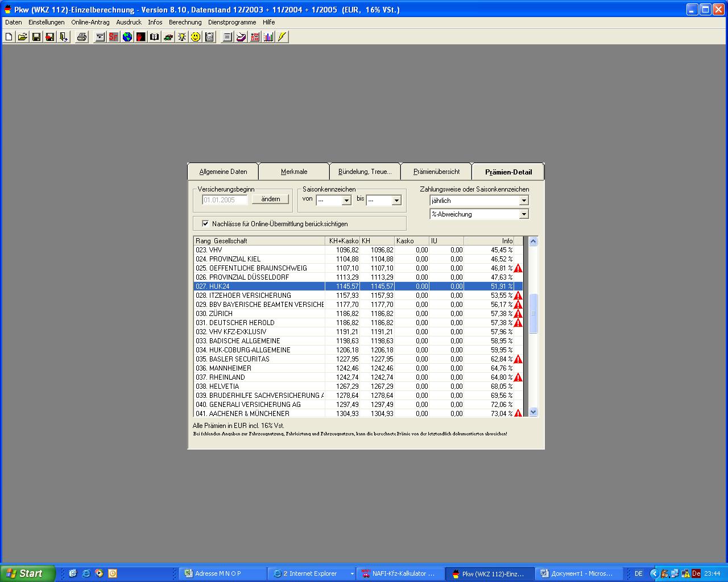Click warning triangle in RHEINLAND row
Image resolution: width=728 pixels, height=582 pixels.
click(518, 377)
